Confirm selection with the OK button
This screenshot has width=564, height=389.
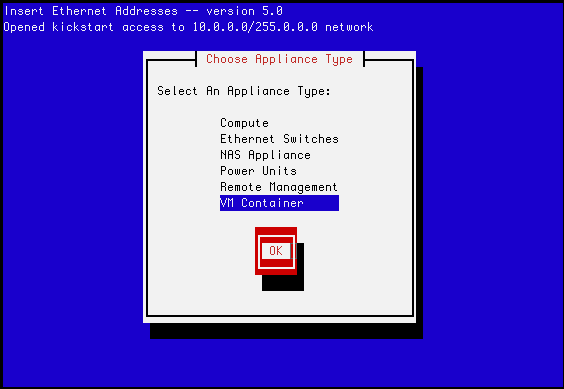pyautogui.click(x=276, y=251)
